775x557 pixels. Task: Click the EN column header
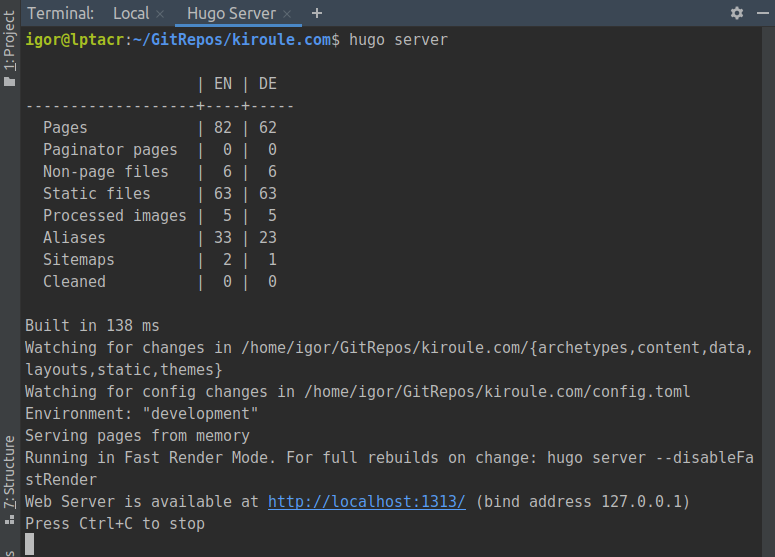[x=223, y=84]
